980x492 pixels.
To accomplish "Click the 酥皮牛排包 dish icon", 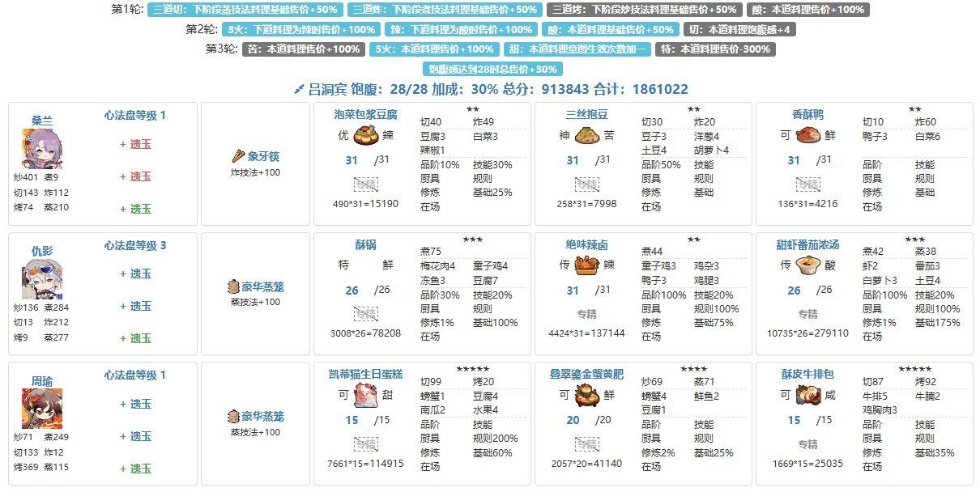I will [x=807, y=396].
